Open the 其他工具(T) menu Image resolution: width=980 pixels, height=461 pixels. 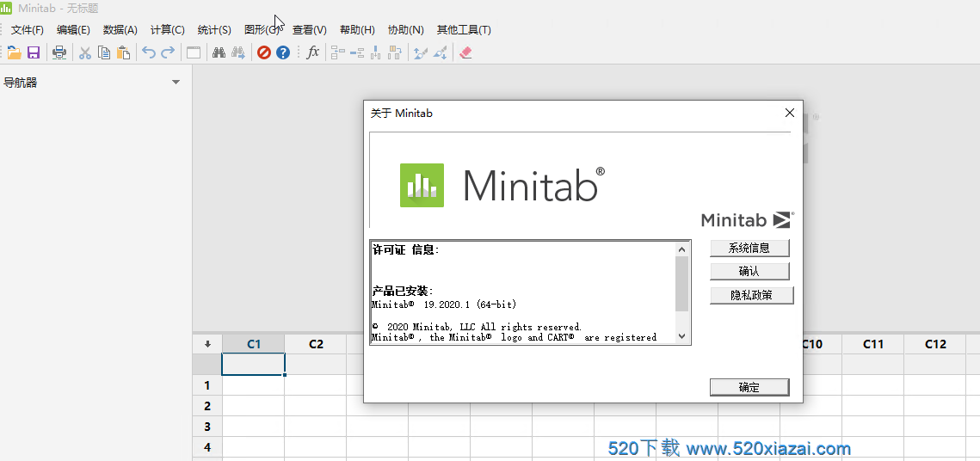click(x=464, y=29)
